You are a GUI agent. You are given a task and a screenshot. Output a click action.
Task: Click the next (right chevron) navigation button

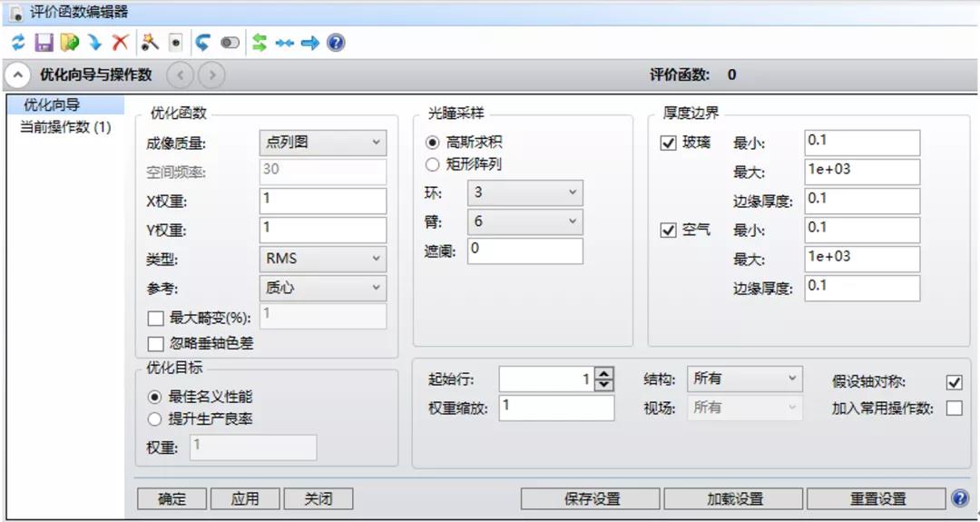pos(211,75)
